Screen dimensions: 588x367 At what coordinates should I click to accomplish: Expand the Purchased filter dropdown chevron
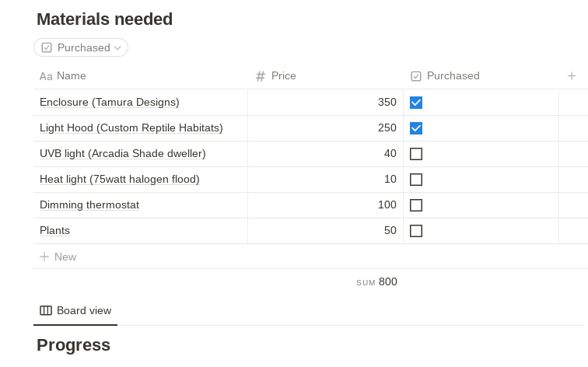117,48
